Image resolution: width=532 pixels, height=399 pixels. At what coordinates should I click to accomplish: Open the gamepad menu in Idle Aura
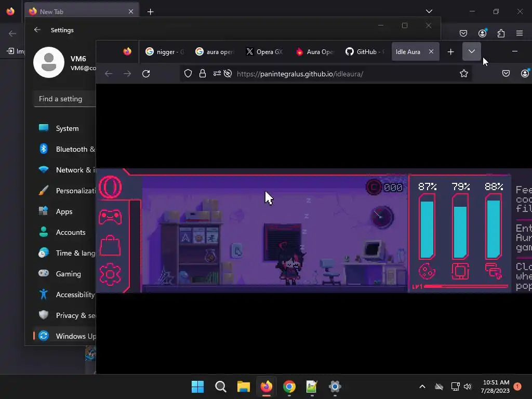pos(110,217)
